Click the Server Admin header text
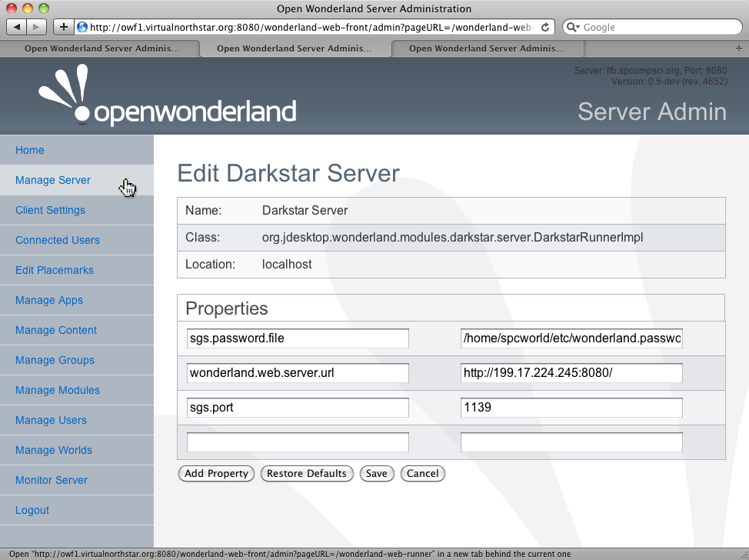This screenshot has height=560, width=749. 652,112
